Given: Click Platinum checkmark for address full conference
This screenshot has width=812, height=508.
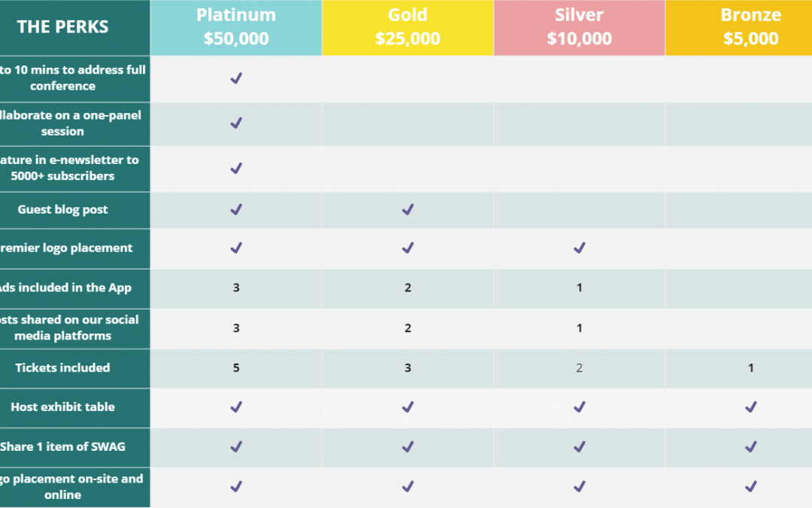Looking at the screenshot, I should 236,78.
